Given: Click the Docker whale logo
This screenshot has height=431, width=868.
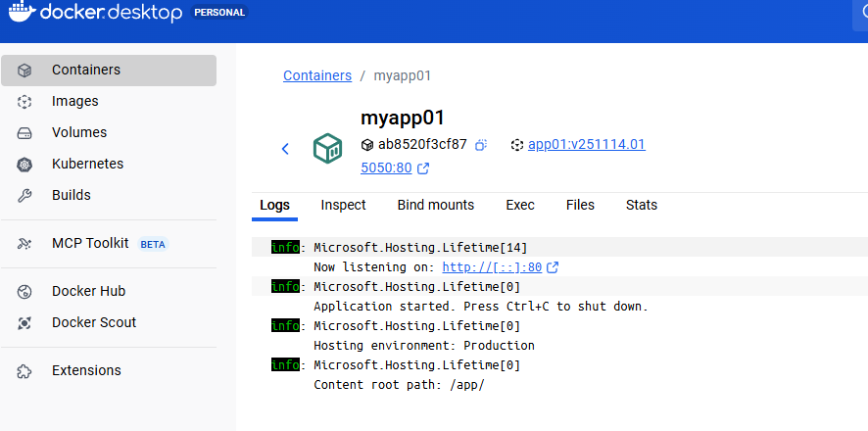Looking at the screenshot, I should tap(23, 14).
